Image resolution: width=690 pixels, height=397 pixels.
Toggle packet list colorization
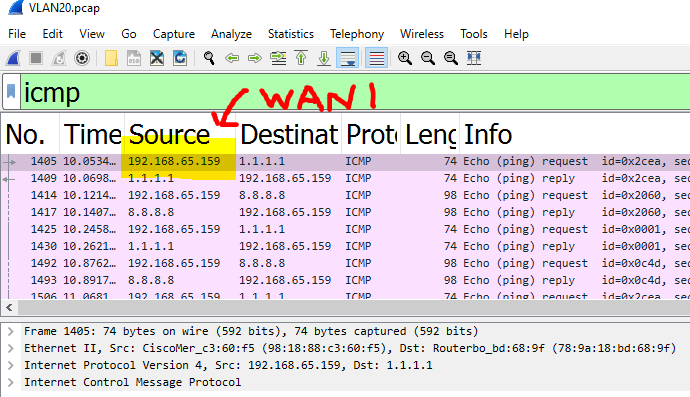[377, 58]
